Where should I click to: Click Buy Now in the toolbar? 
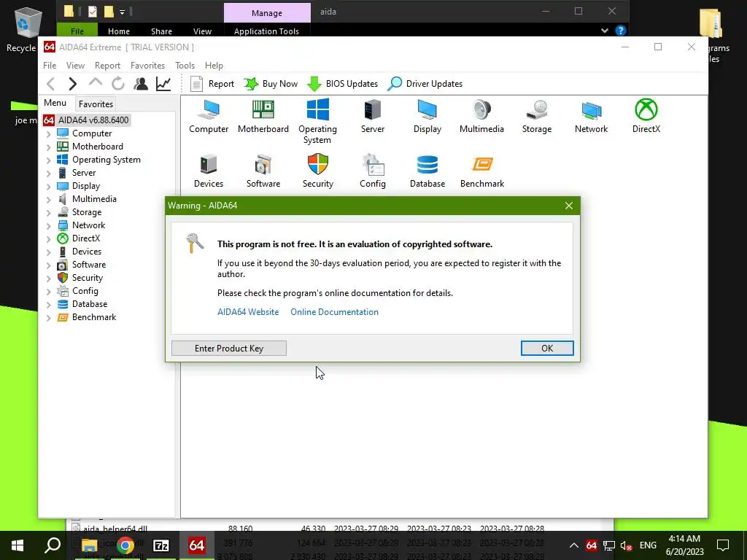[271, 84]
